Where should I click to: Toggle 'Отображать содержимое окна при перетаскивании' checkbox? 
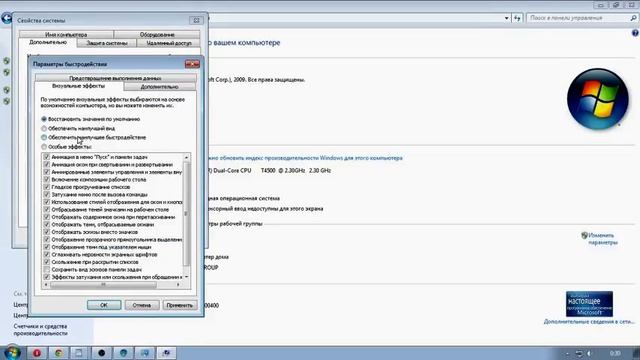pos(47,217)
